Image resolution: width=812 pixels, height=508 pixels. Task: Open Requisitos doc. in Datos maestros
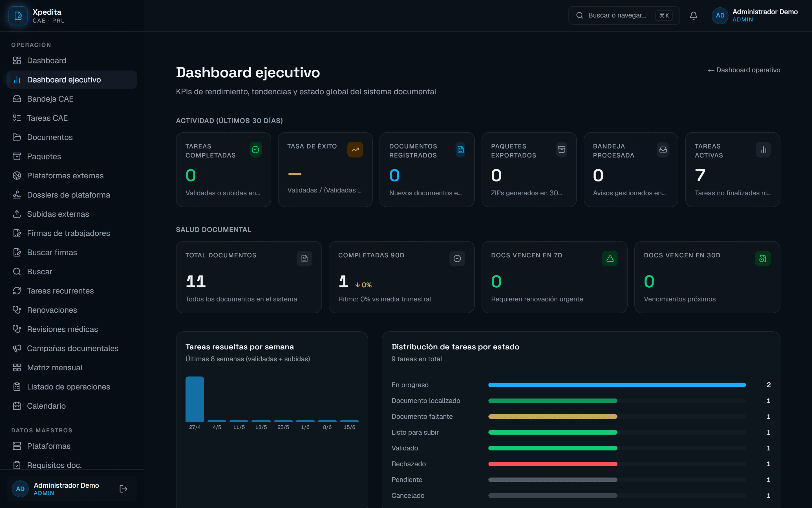tap(72, 465)
